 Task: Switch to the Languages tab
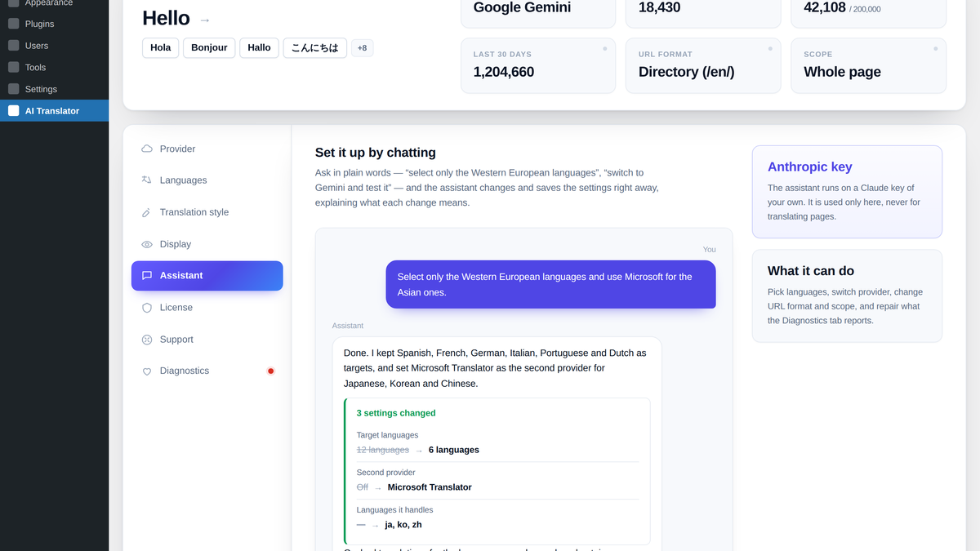207,180
